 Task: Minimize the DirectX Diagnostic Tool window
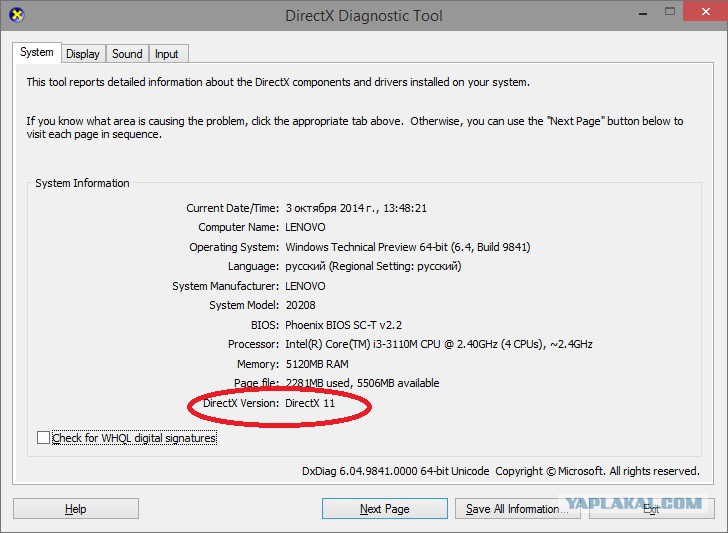[x=643, y=13]
